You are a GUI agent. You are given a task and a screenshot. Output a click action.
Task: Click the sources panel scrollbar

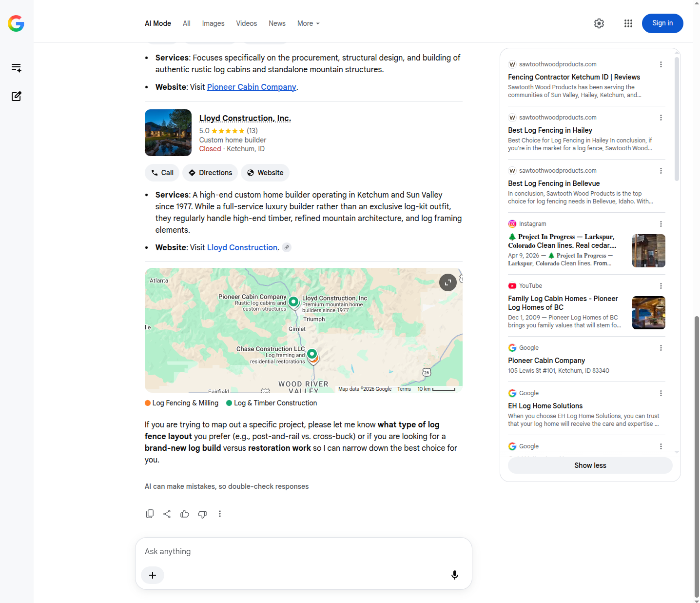click(x=677, y=119)
